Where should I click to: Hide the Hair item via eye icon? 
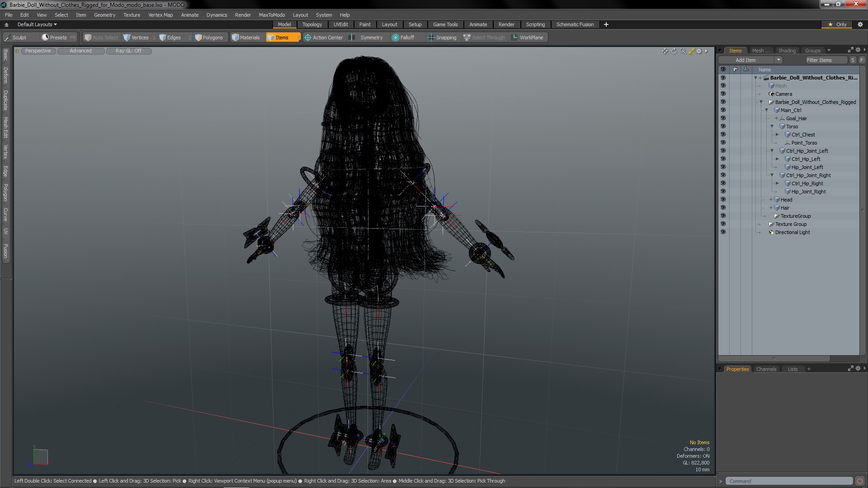point(723,208)
